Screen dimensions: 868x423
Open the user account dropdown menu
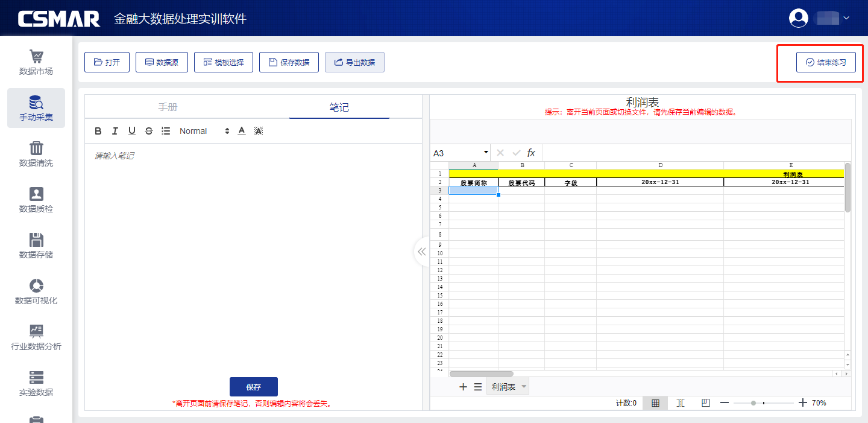pos(820,18)
